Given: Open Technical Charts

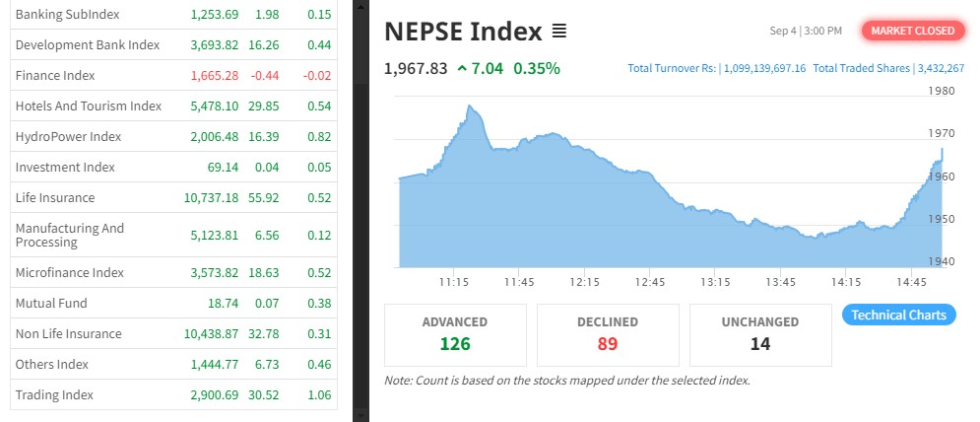Looking at the screenshot, I should point(898,316).
